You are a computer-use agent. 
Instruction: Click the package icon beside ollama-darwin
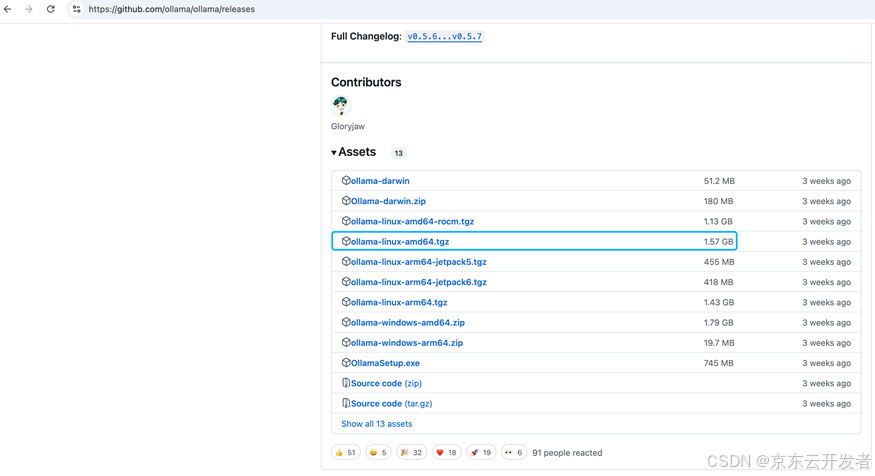346,180
